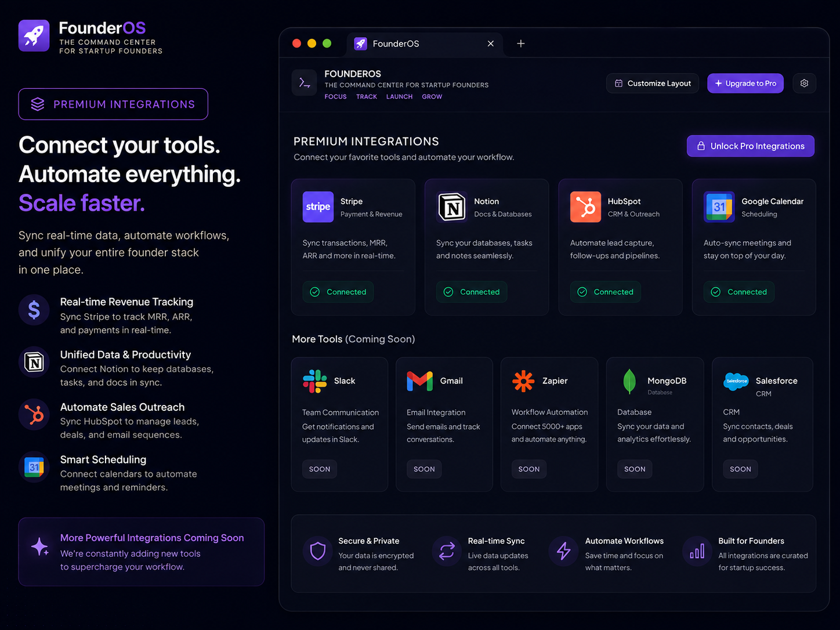Click 'Docs & Databases' subtitle under Notion

point(503,214)
